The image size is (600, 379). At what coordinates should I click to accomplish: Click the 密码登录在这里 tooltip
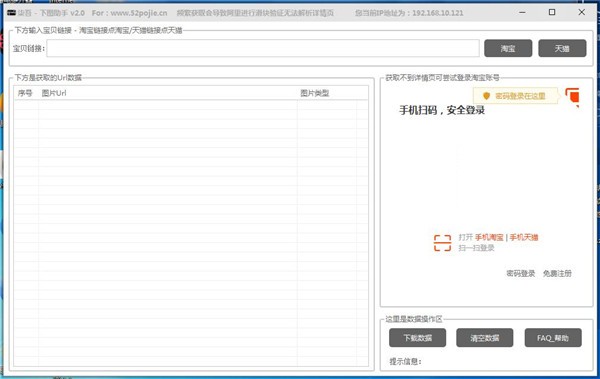click(x=515, y=96)
